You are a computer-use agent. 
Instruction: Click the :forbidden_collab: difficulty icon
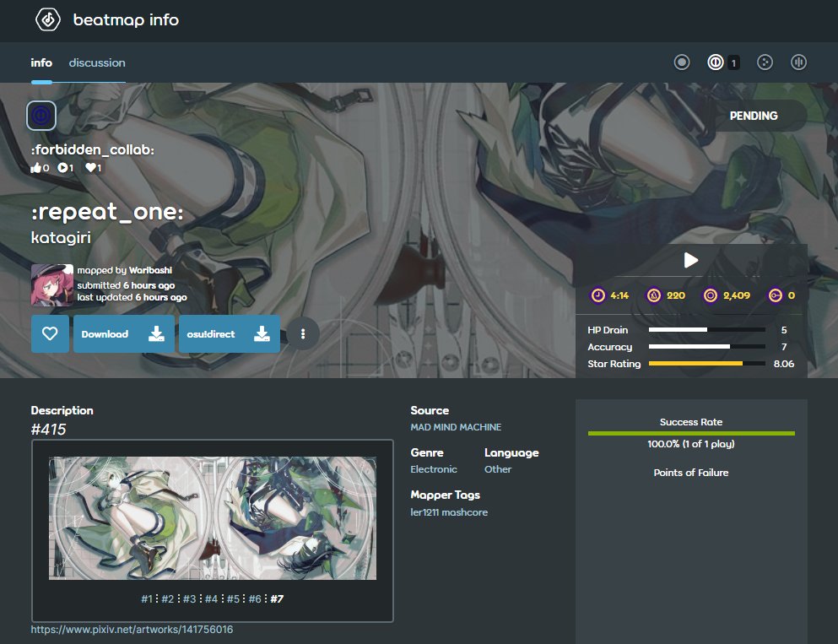click(x=41, y=116)
